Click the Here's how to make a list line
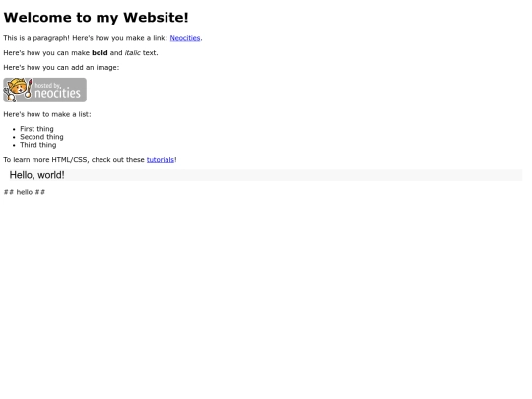Image resolution: width=532 pixels, height=399 pixels. [x=47, y=114]
